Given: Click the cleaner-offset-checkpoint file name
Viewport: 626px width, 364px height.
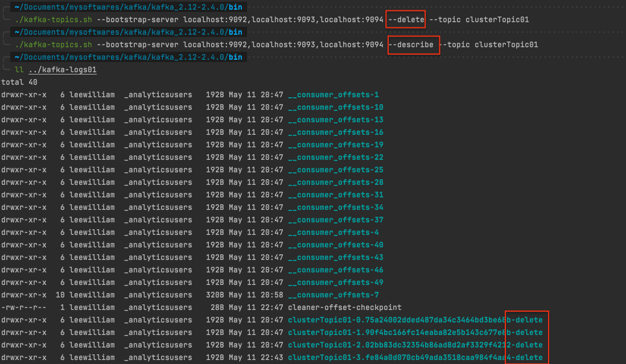Looking at the screenshot, I should [344, 307].
